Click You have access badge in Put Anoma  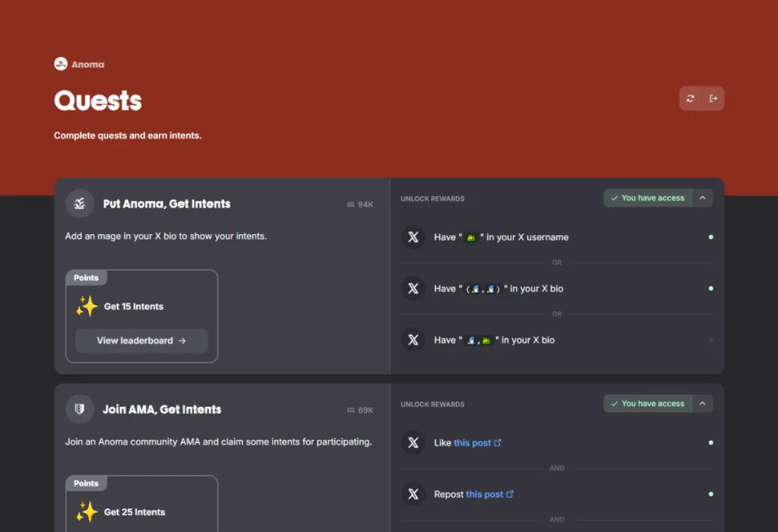click(647, 198)
